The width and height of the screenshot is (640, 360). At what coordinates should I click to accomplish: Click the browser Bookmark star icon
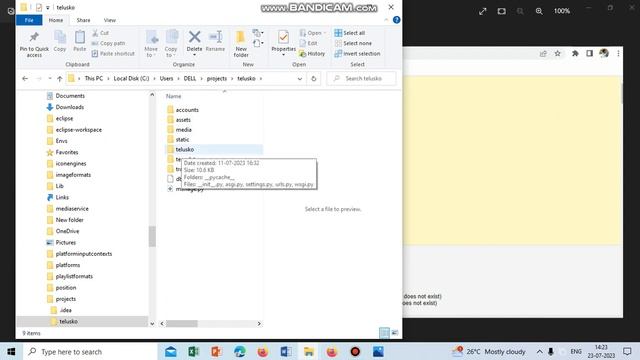(x=558, y=53)
